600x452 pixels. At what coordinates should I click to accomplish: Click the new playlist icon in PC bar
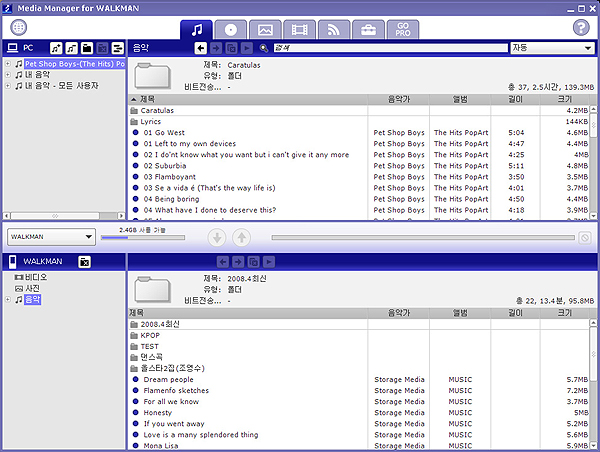click(x=56, y=48)
